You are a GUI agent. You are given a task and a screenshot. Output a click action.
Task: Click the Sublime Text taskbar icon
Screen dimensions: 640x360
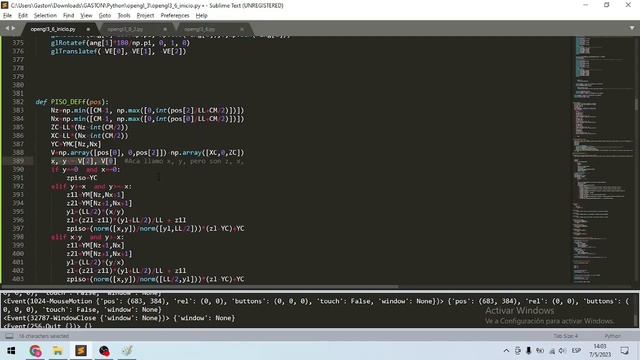point(81,351)
